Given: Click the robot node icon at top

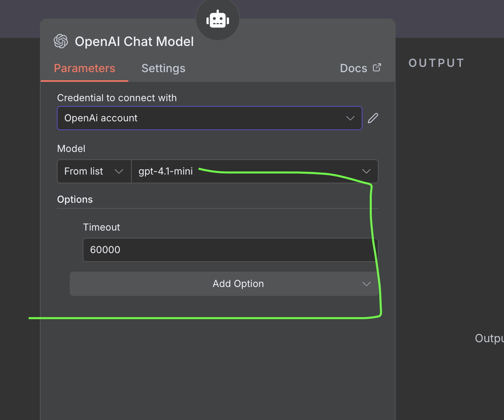Looking at the screenshot, I should click(x=218, y=19).
